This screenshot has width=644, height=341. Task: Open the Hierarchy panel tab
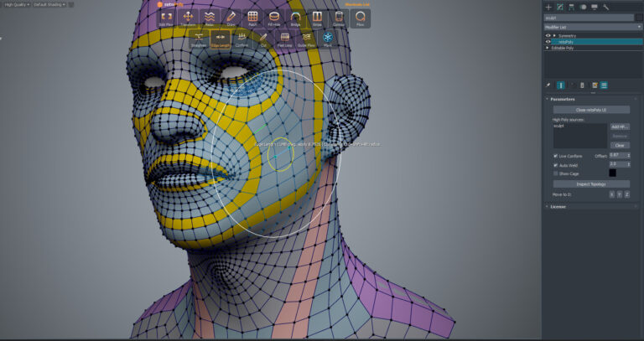571,7
